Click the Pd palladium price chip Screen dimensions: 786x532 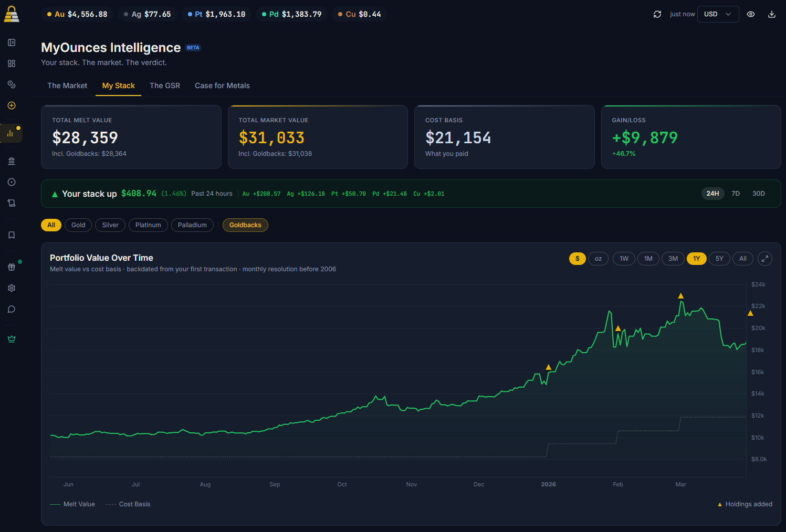coord(292,14)
